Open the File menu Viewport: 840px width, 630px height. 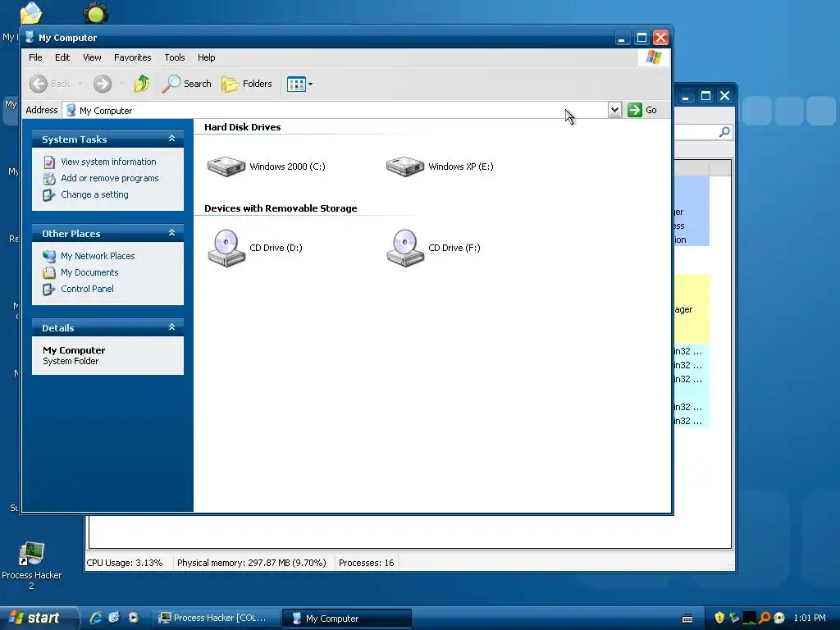coord(35,57)
